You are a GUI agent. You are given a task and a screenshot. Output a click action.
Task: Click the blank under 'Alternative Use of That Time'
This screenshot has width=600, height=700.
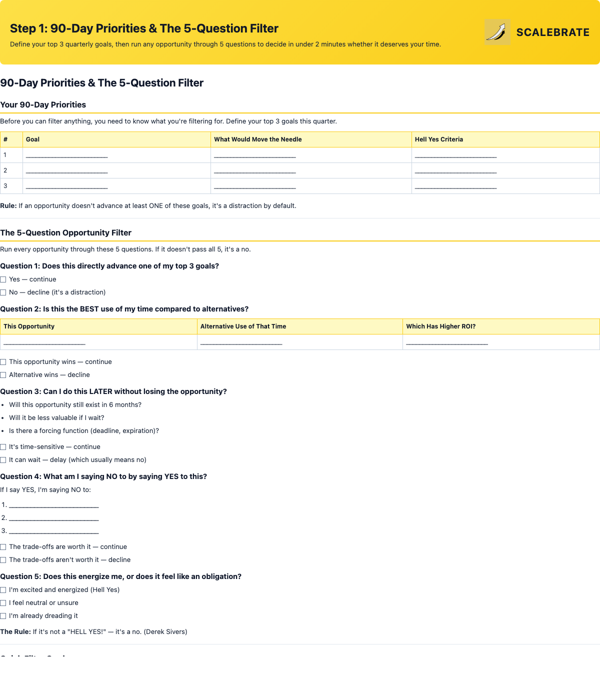[x=241, y=342]
